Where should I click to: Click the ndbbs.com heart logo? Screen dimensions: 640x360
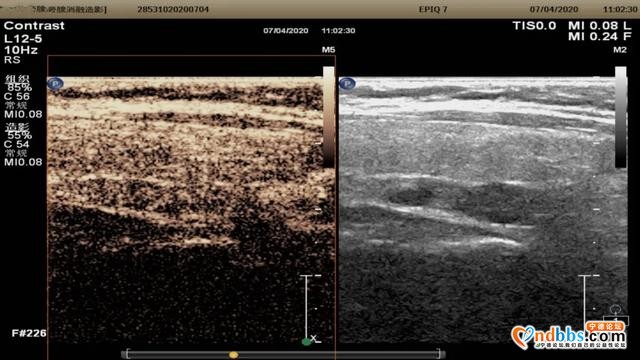click(x=522, y=337)
